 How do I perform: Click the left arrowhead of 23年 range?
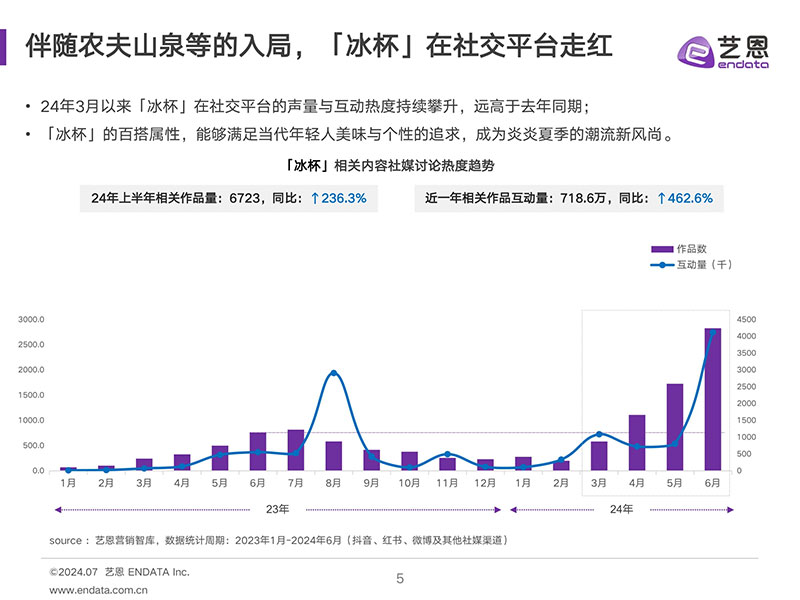(58, 510)
